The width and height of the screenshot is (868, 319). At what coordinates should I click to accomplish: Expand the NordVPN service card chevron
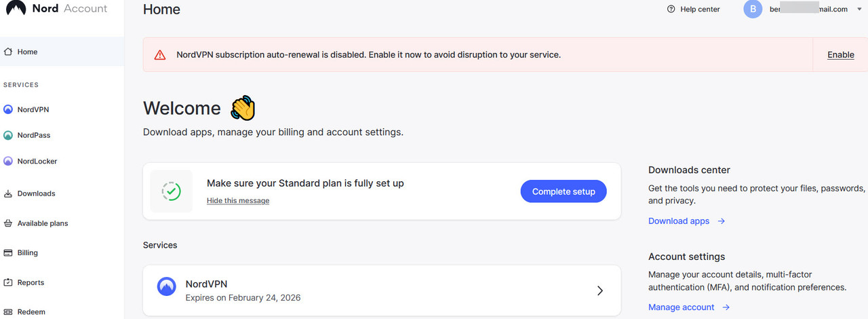click(x=599, y=290)
